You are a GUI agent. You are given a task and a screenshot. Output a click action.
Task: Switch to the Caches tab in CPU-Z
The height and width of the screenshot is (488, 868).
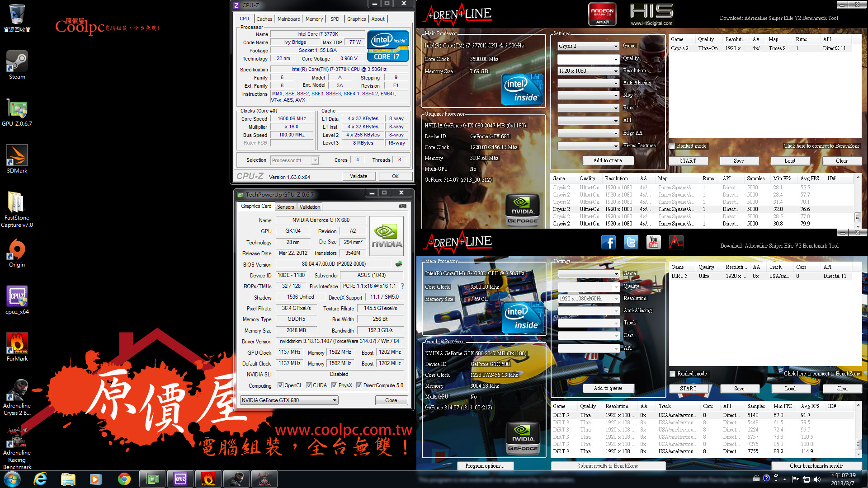[264, 19]
